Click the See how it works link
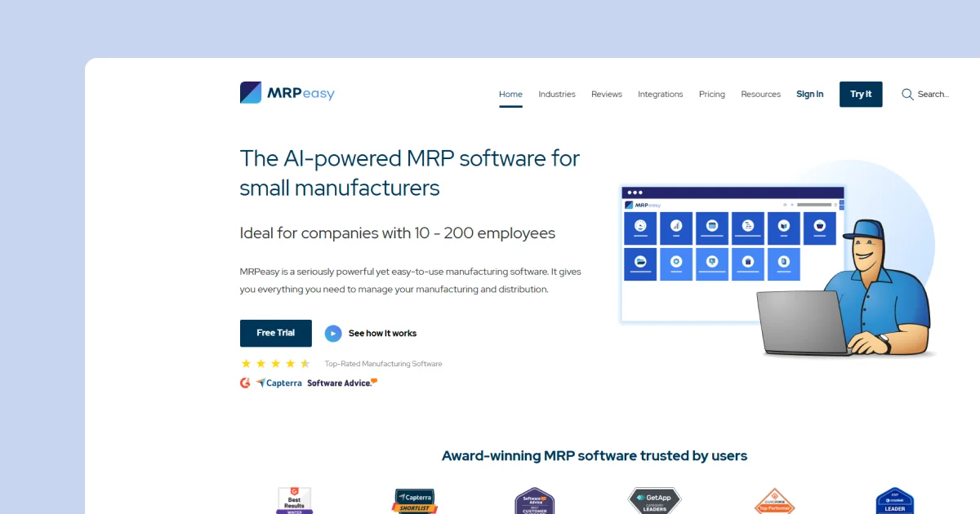Viewport: 980px width, 514px height. (x=382, y=333)
